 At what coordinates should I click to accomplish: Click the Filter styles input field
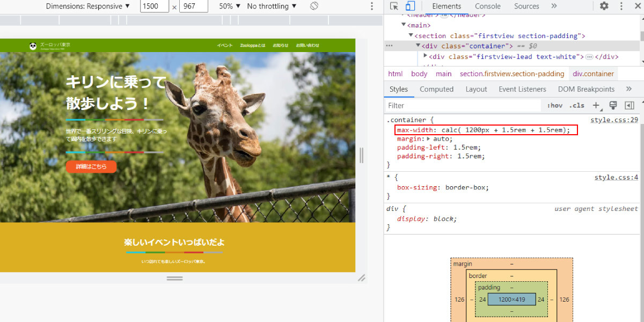coord(463,106)
